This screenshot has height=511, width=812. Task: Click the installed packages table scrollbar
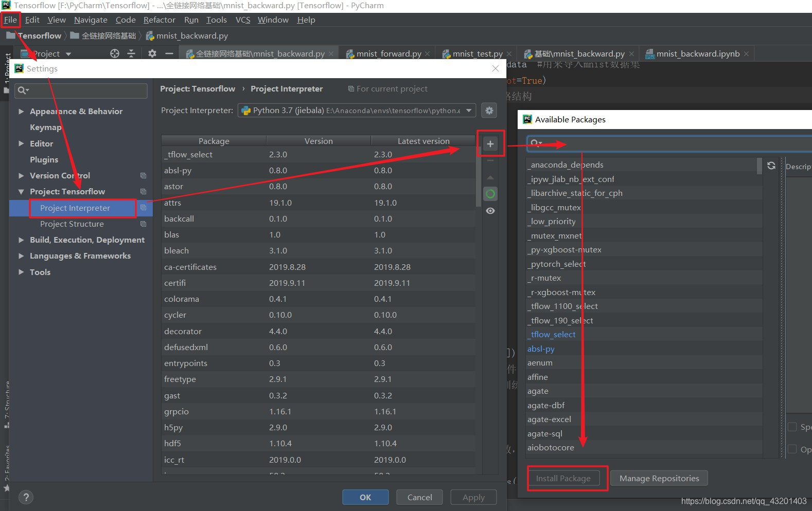[479, 177]
